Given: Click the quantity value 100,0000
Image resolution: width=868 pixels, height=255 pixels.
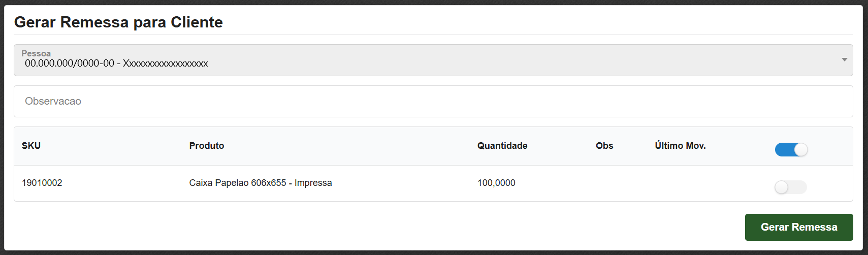Looking at the screenshot, I should [496, 183].
